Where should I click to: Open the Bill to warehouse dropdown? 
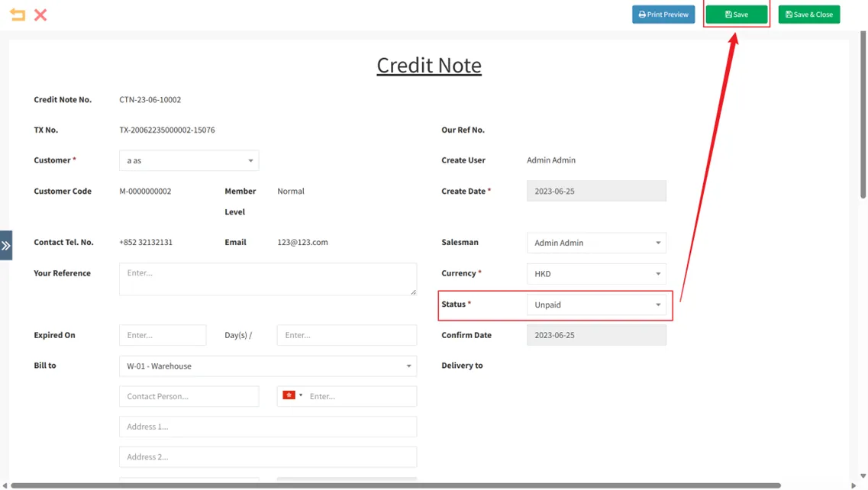[x=267, y=366]
